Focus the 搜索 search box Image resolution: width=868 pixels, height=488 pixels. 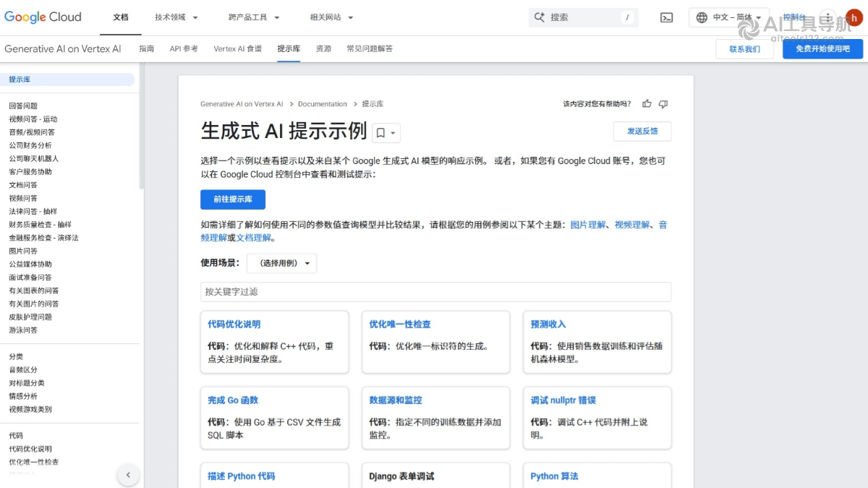[584, 17]
